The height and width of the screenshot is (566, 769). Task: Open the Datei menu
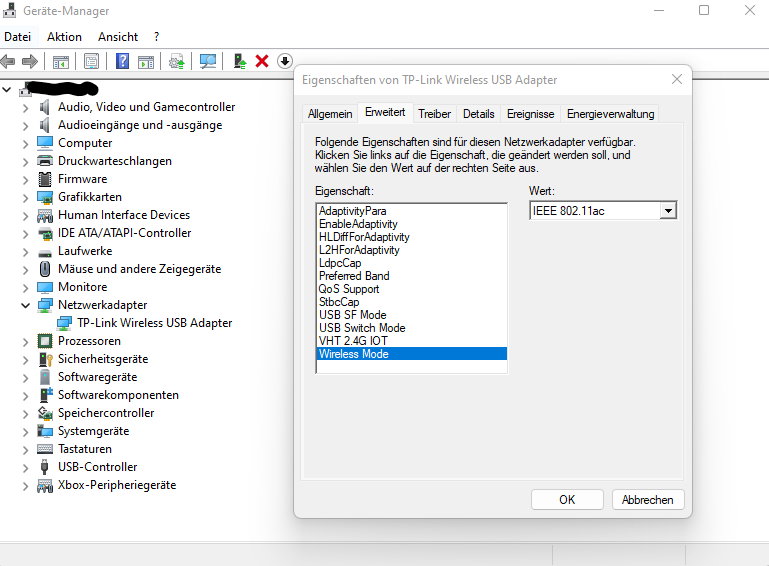click(18, 37)
